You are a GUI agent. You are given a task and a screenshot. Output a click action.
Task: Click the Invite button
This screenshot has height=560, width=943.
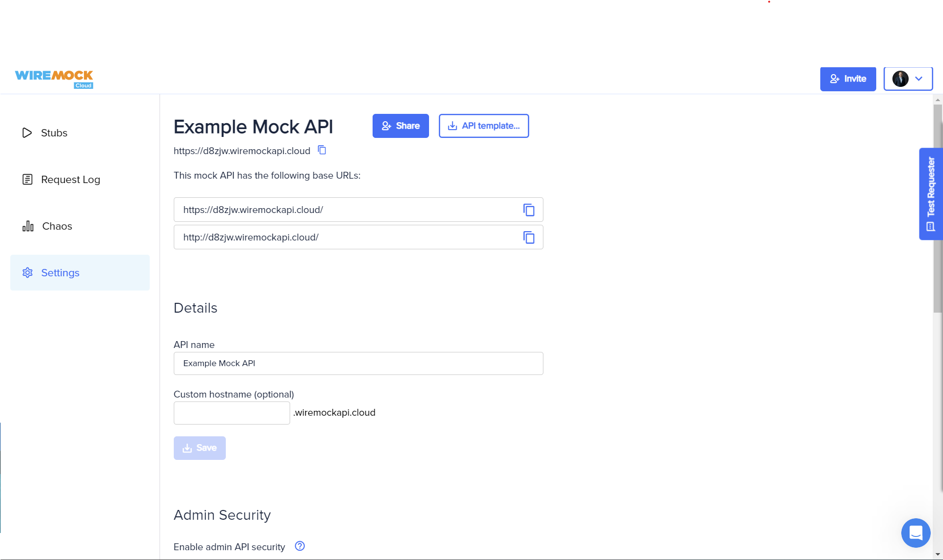point(848,79)
